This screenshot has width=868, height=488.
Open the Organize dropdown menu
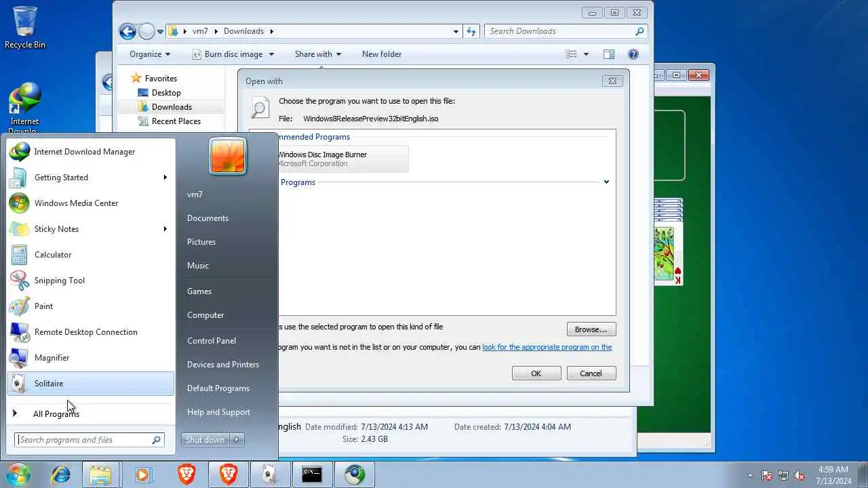pos(150,54)
